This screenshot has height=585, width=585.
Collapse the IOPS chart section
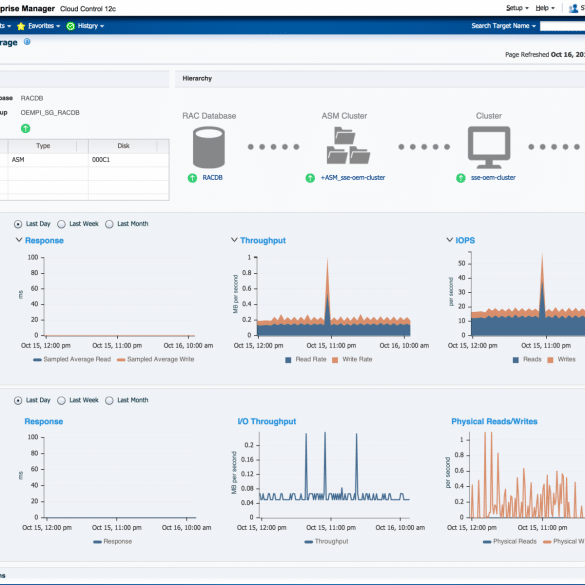[450, 240]
